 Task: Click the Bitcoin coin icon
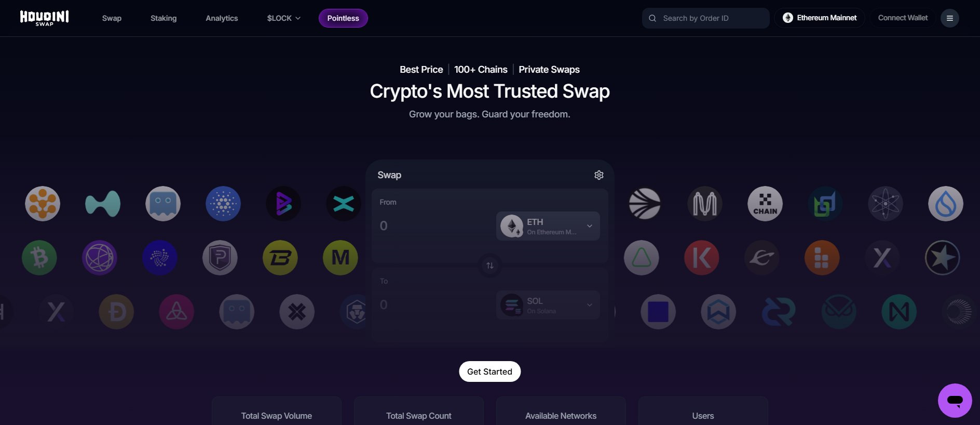coord(39,258)
